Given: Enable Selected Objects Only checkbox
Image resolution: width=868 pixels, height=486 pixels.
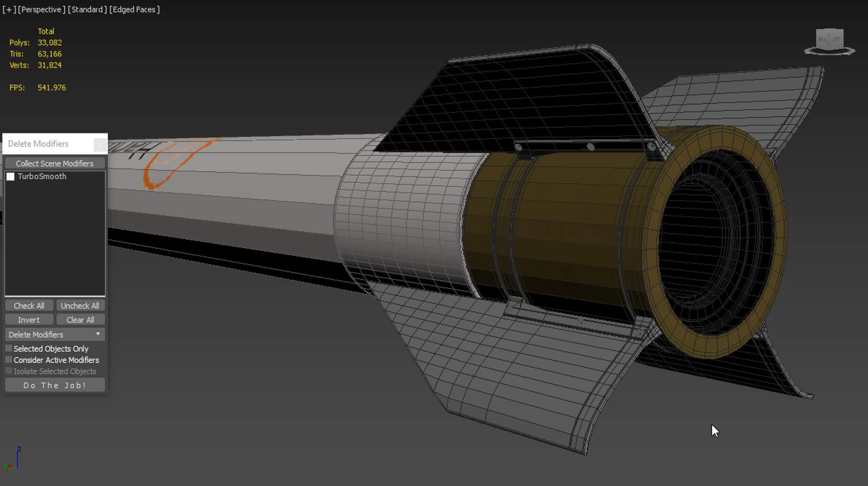Looking at the screenshot, I should point(9,348).
